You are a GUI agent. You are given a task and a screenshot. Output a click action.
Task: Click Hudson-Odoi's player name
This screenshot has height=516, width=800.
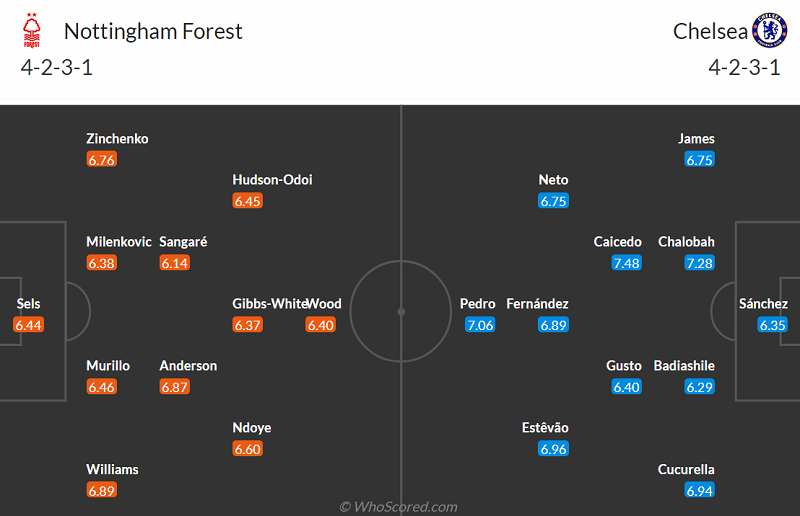272,180
